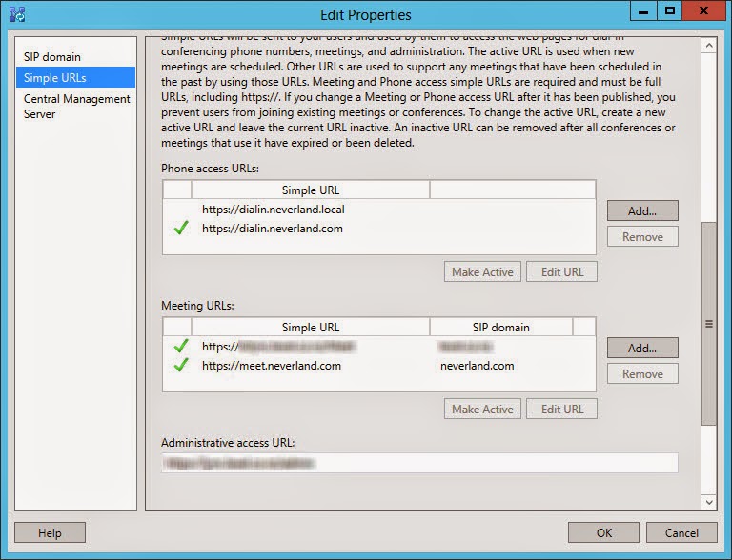
Task: Select SIP domain in left pane
Action: (x=52, y=57)
